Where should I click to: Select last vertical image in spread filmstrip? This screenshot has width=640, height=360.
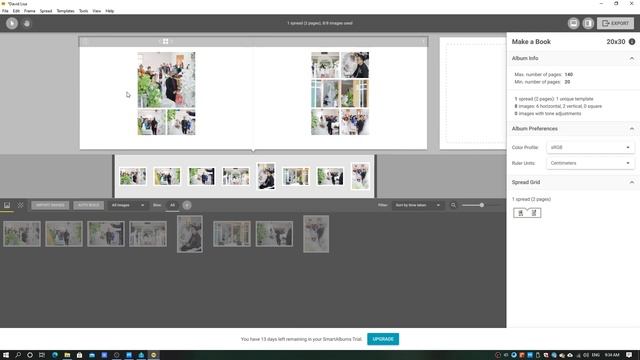(360, 176)
